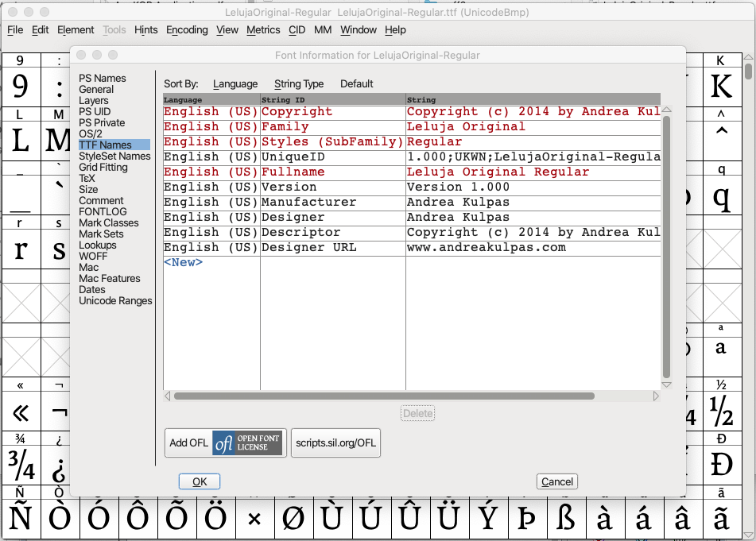The width and height of the screenshot is (756, 541).
Task: Add a <New> name entry
Action: (x=183, y=262)
